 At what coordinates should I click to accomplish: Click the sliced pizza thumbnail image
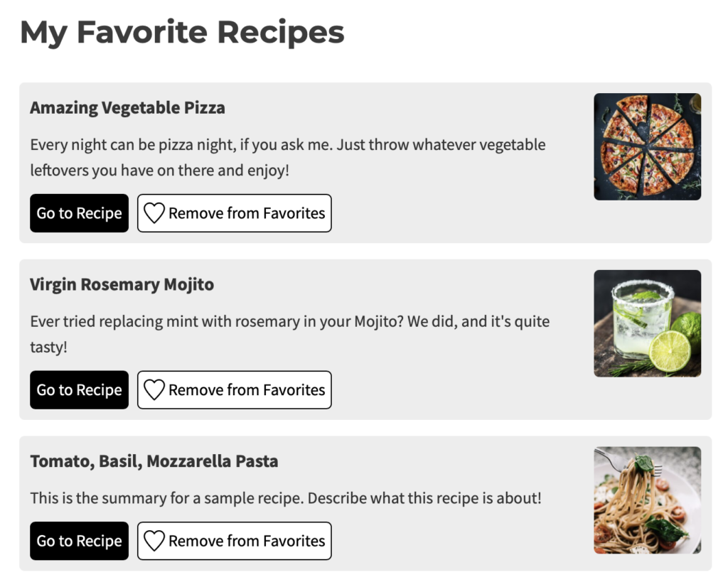647,146
